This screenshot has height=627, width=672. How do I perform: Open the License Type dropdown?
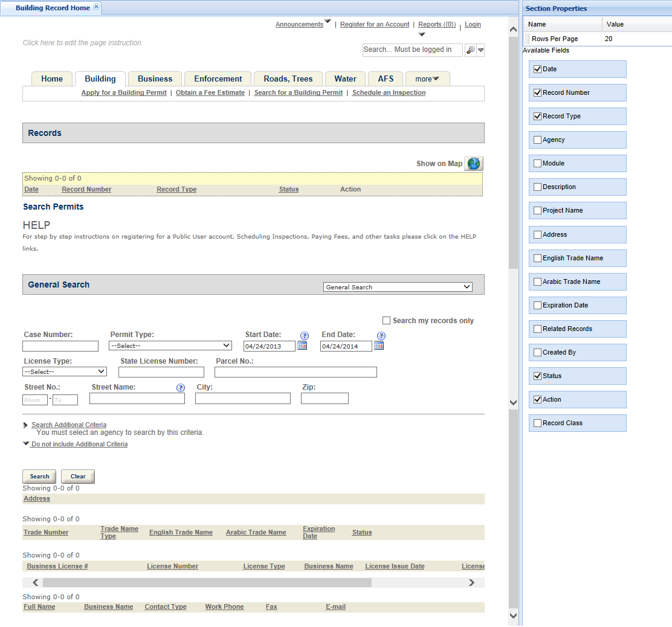(65, 371)
